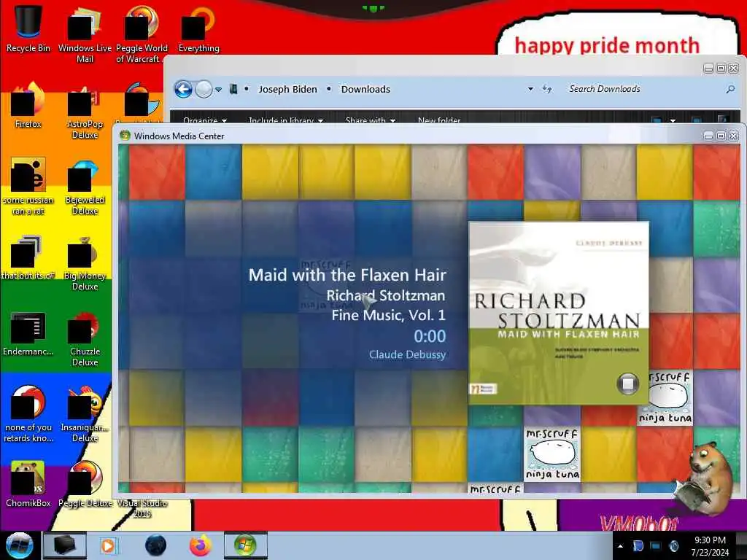Open the Endermanc... desktop icon
This screenshot has width=747, height=560.
point(28,333)
